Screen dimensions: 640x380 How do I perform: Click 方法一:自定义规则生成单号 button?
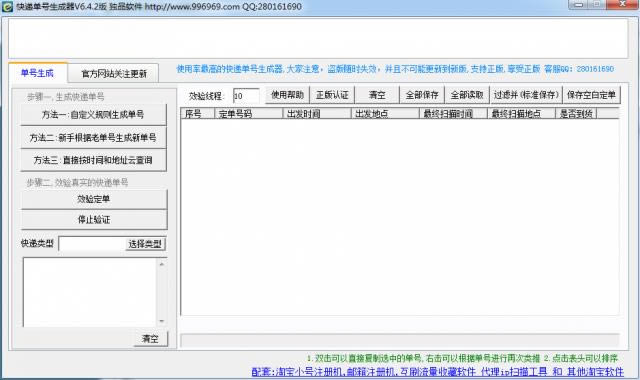click(93, 115)
